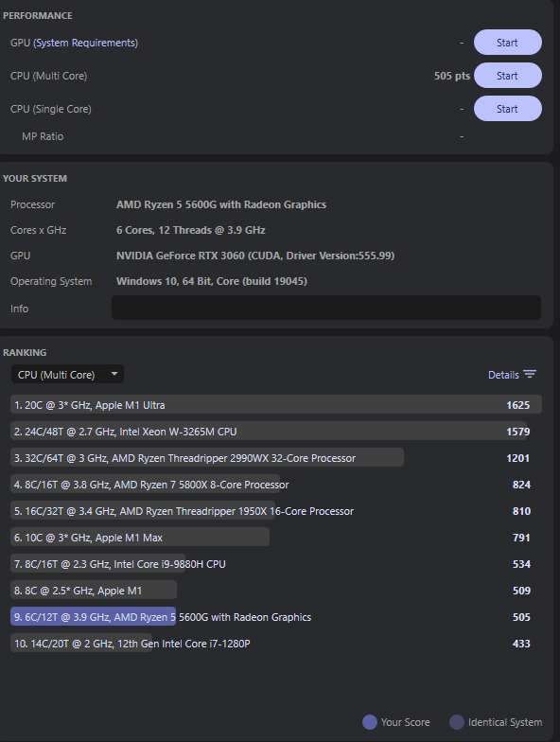Viewport: 560px width, 742px height.
Task: Select the Intel Core i9-9880H ranking row
Action: [x=276, y=564]
